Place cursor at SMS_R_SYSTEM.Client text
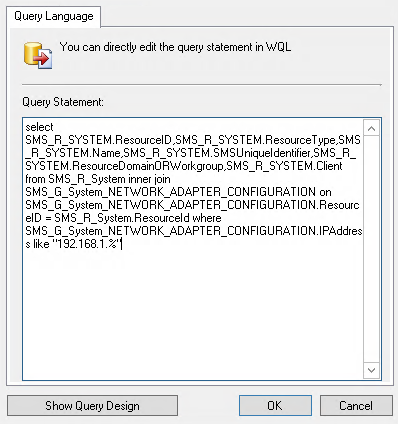This screenshot has height=424, width=398. (284, 166)
